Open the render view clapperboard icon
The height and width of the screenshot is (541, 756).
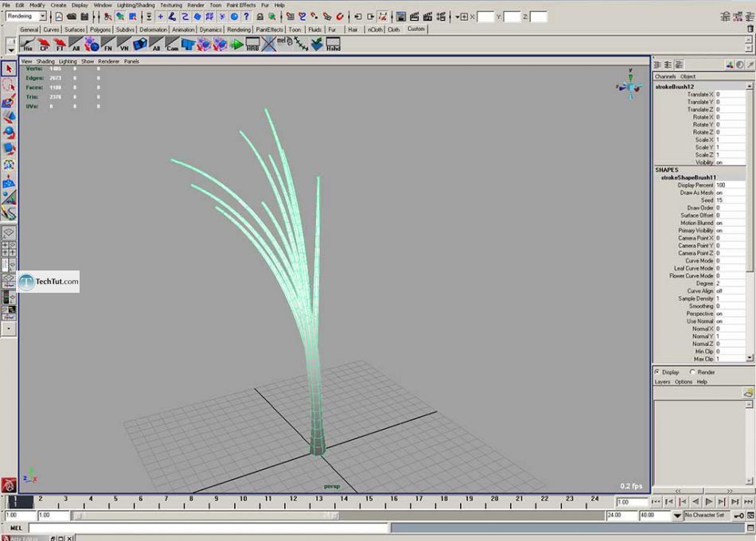414,17
